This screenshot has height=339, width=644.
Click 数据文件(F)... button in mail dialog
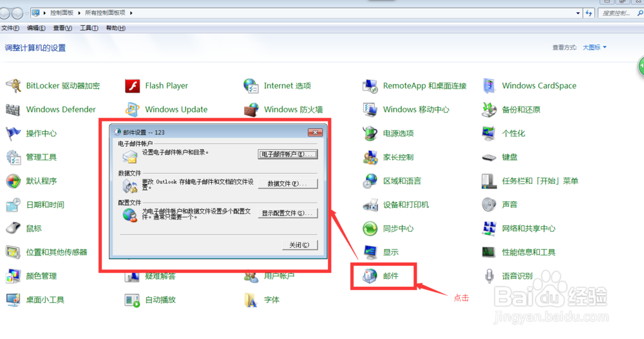coord(287,184)
